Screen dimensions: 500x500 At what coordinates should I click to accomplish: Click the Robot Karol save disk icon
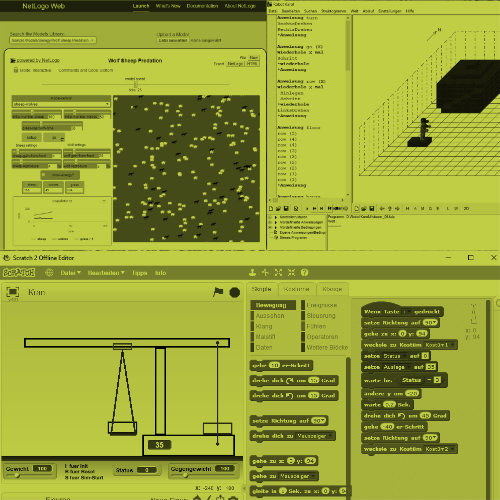click(286, 208)
